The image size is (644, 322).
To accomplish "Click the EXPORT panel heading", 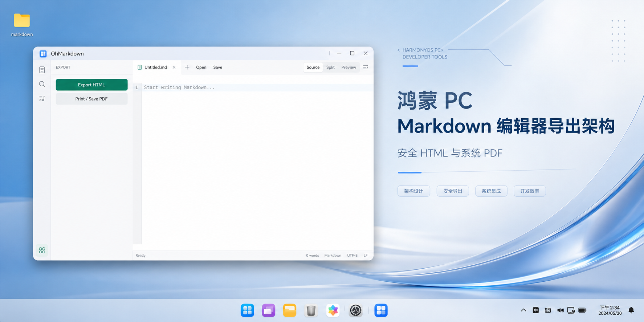I will [x=63, y=68].
